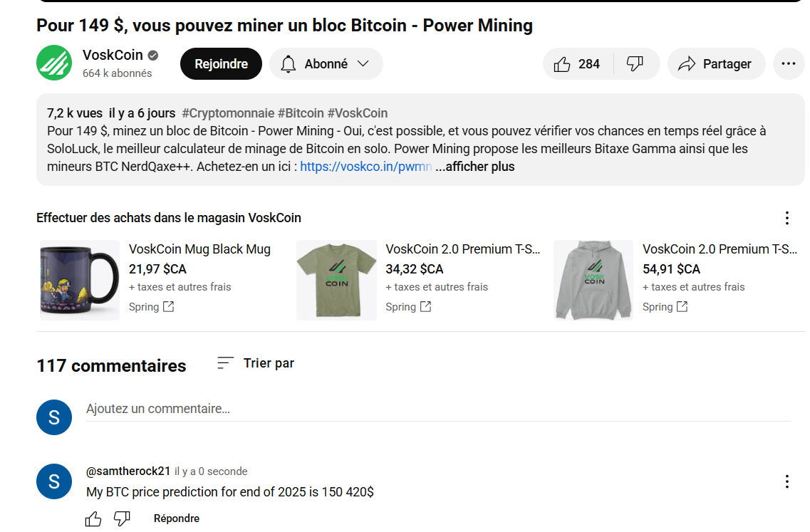This screenshot has height=532, width=810.
Task: Share the video via Partager
Action: point(716,64)
